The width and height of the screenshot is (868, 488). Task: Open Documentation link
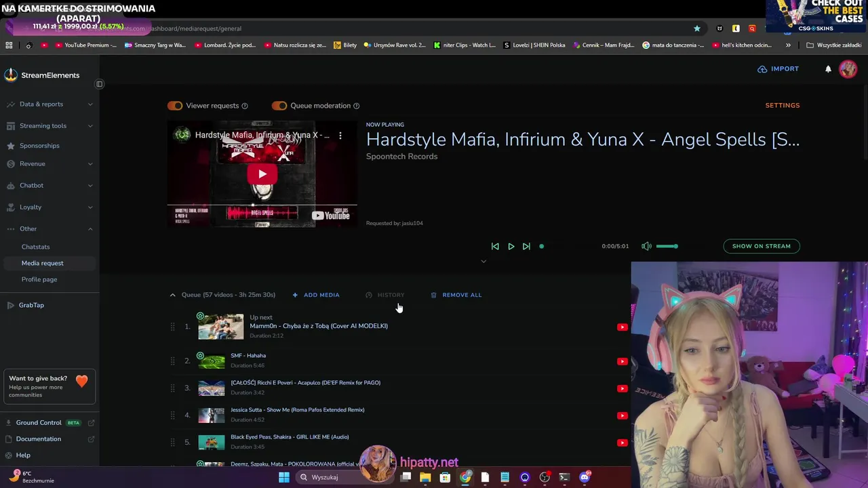[39, 439]
